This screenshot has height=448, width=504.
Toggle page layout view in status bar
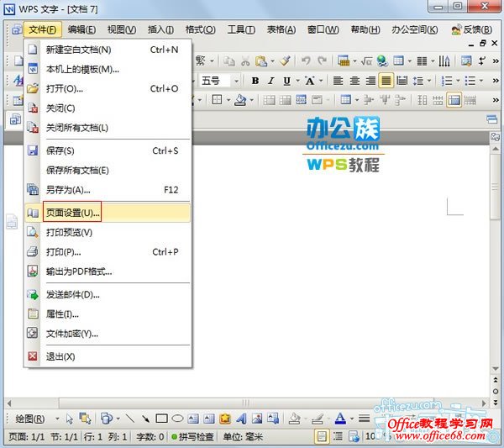point(322,437)
